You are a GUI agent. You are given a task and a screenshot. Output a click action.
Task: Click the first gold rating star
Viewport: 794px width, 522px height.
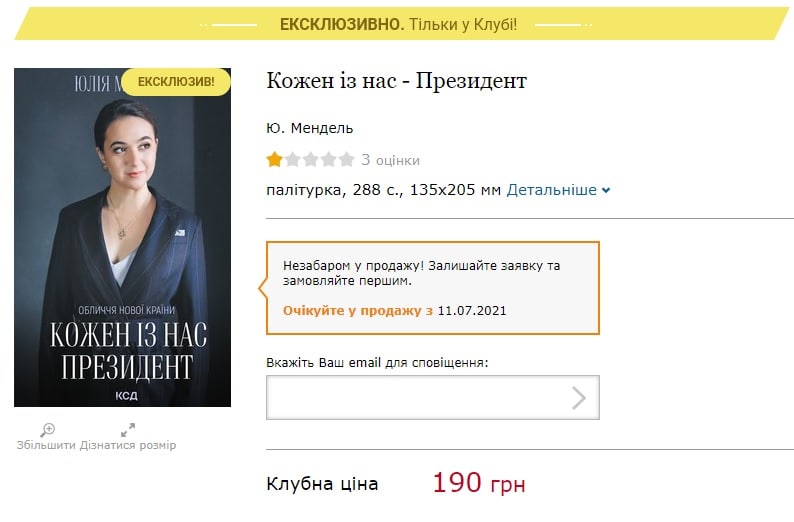tap(274, 159)
